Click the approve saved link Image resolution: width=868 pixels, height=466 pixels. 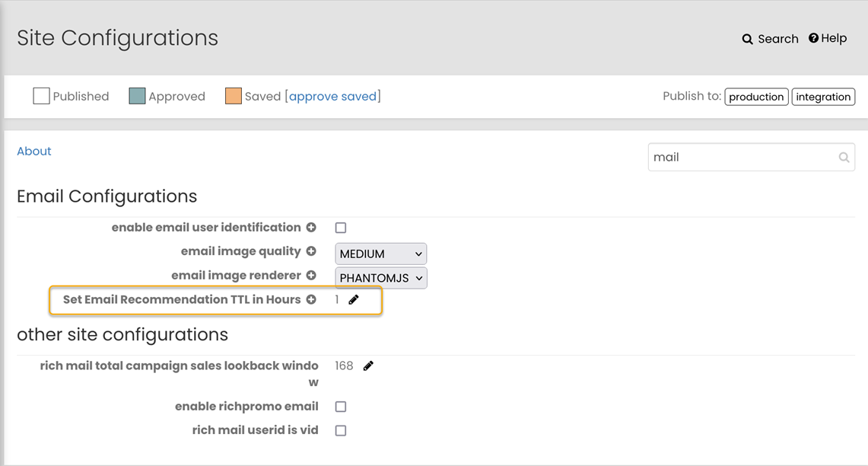[333, 97]
